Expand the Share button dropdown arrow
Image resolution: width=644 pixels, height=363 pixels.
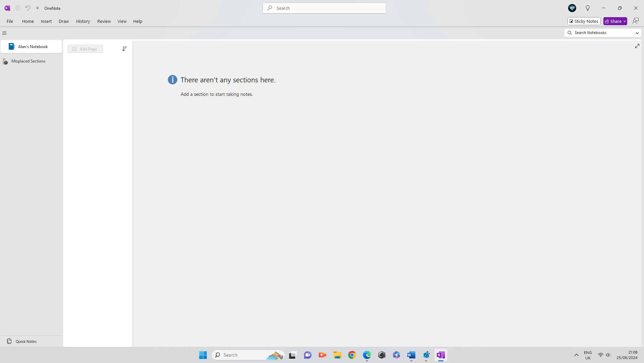[625, 21]
